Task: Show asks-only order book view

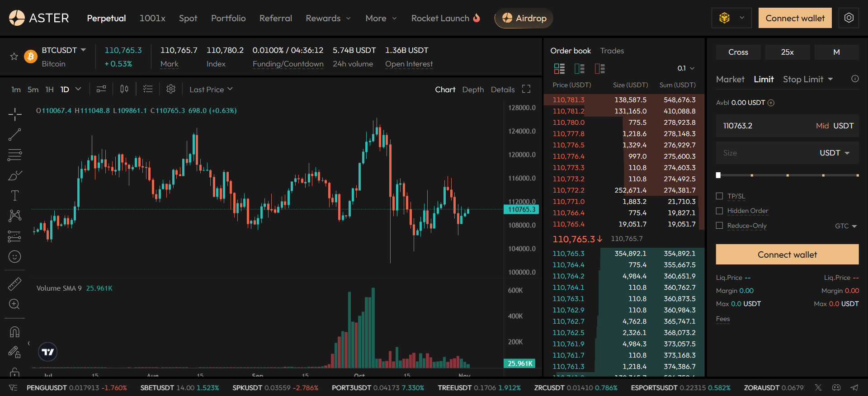Action: [x=599, y=68]
